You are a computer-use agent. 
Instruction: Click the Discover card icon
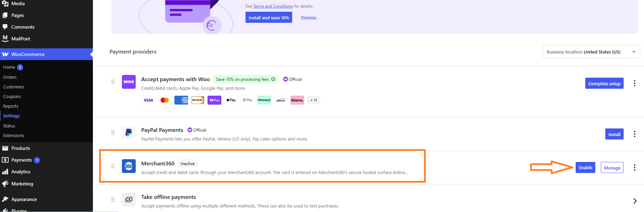click(198, 100)
